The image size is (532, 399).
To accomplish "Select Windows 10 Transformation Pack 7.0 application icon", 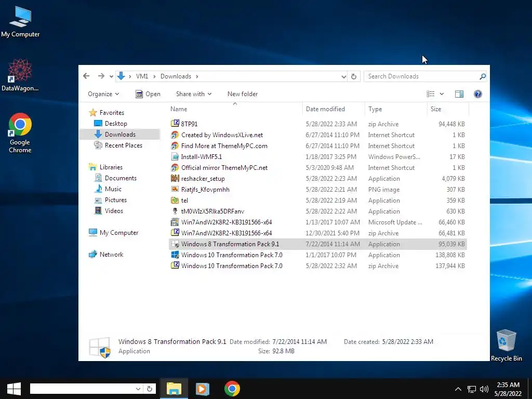I will (x=175, y=255).
